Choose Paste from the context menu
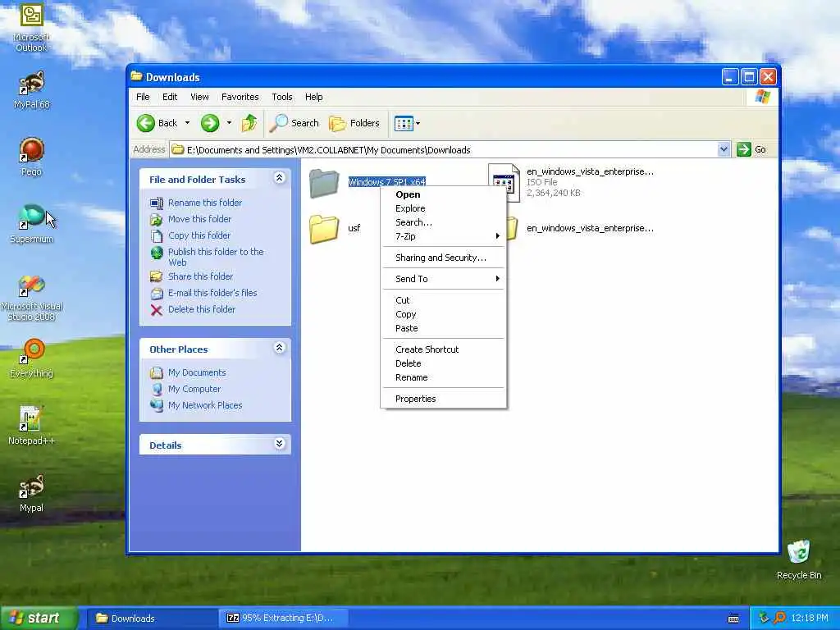 [x=444, y=328]
